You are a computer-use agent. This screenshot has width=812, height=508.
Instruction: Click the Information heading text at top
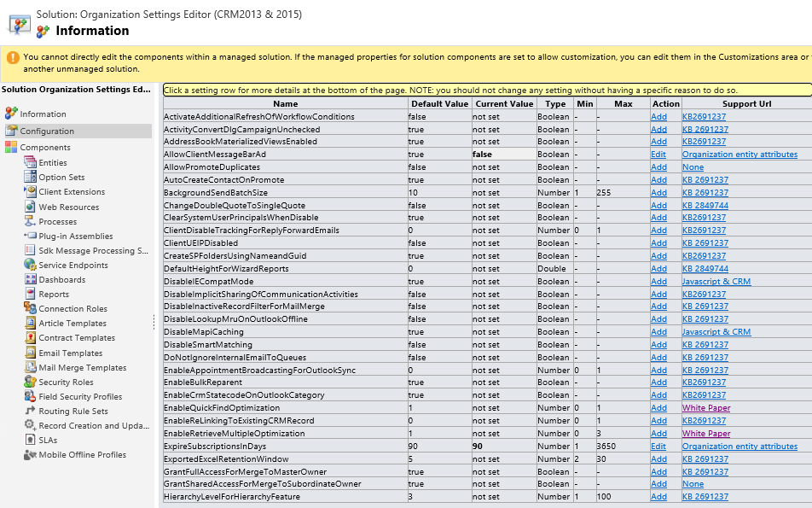pos(92,31)
